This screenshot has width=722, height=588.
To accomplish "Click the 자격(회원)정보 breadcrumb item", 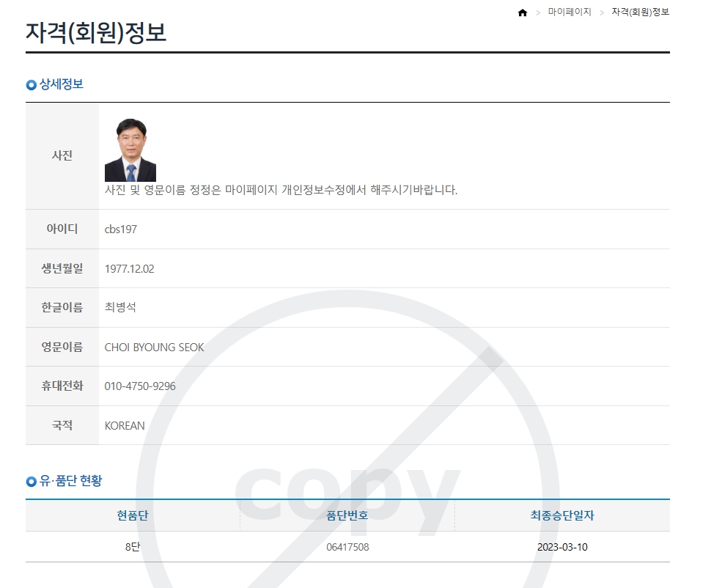I will click(x=640, y=12).
